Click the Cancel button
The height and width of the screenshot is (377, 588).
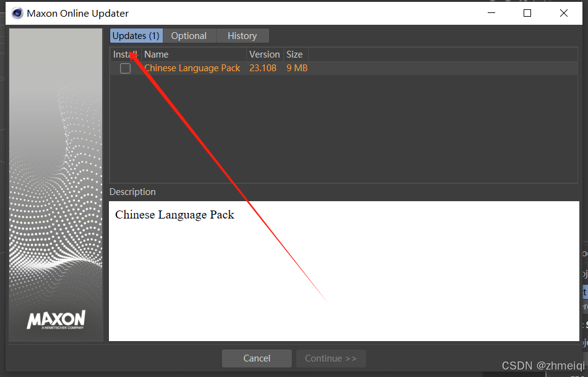[257, 358]
